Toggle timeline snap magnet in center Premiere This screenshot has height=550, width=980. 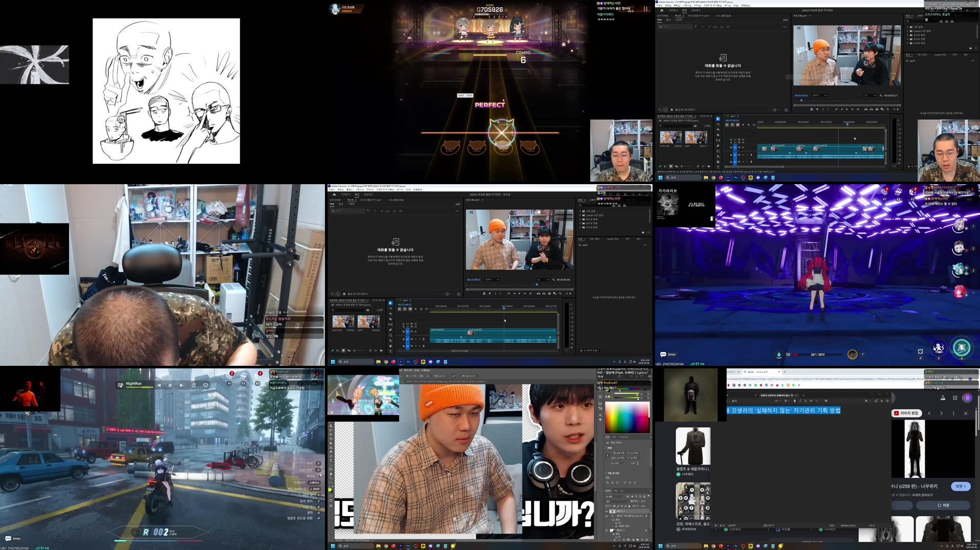405,309
